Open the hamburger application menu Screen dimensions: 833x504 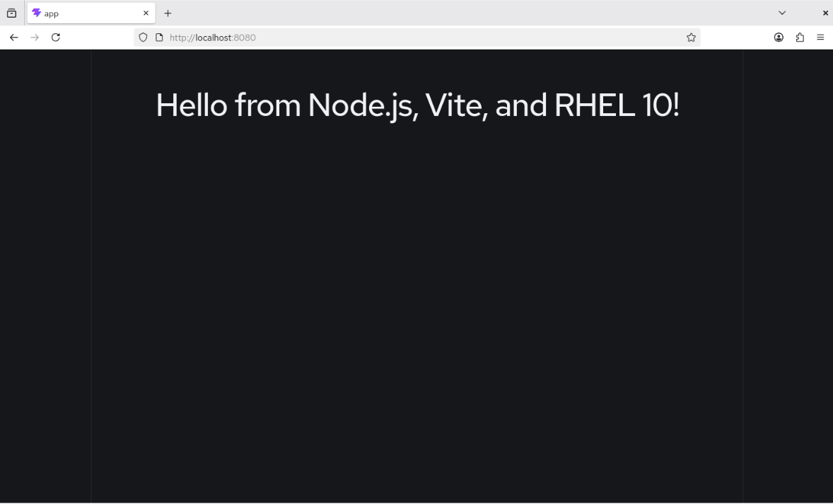coord(820,37)
